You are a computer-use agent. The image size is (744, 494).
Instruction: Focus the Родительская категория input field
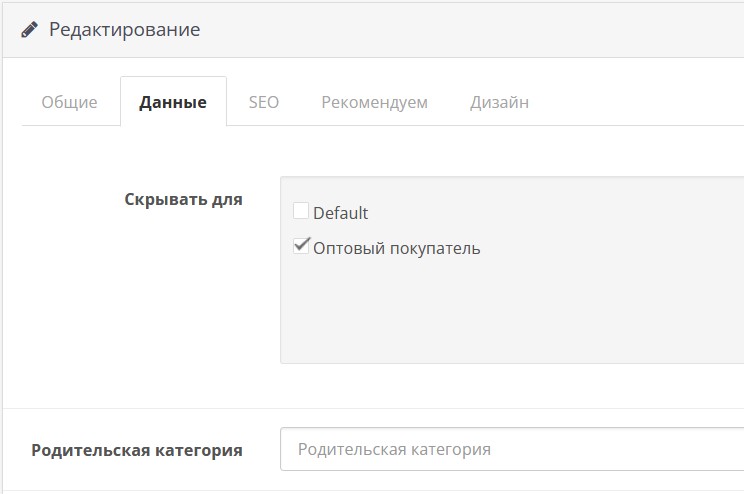coord(512,449)
